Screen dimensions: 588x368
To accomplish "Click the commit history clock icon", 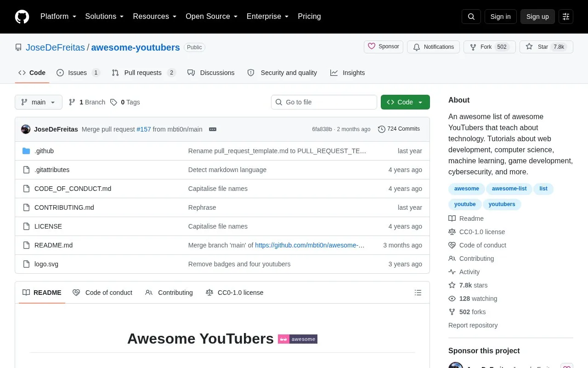I will click(381, 129).
